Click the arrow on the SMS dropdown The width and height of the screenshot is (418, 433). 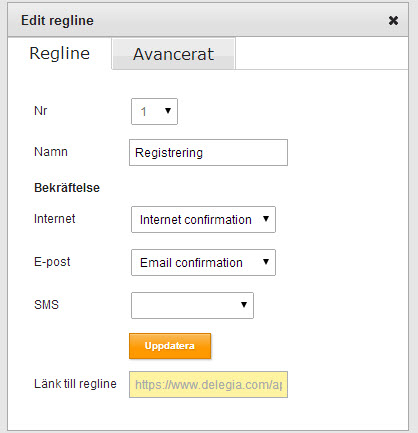coord(244,304)
